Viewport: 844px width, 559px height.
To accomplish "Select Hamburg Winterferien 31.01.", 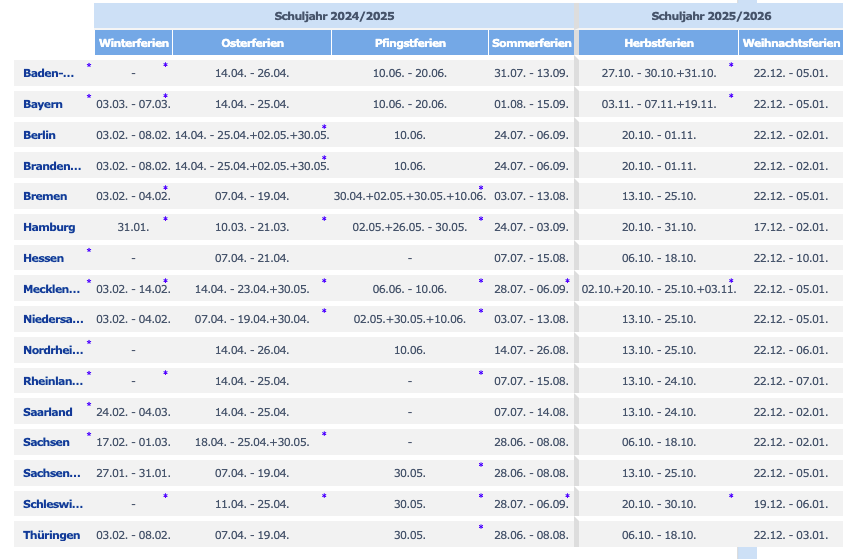I will pos(133,227).
